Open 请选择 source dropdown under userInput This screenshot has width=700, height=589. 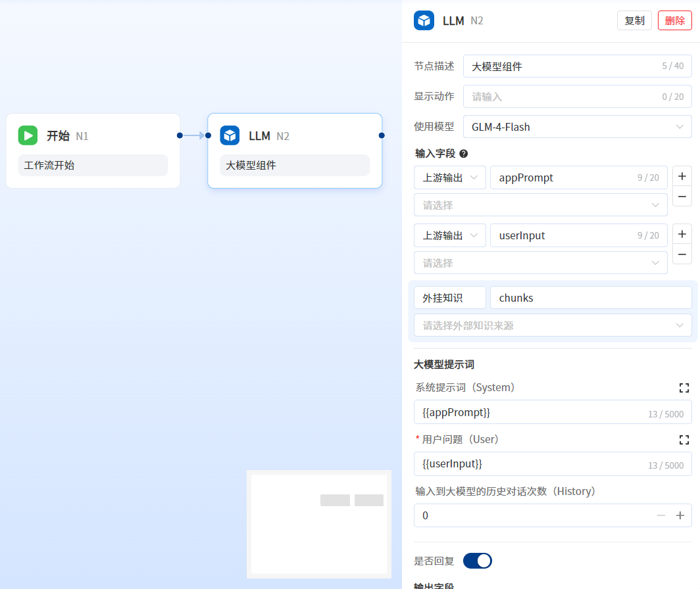pyautogui.click(x=540, y=263)
